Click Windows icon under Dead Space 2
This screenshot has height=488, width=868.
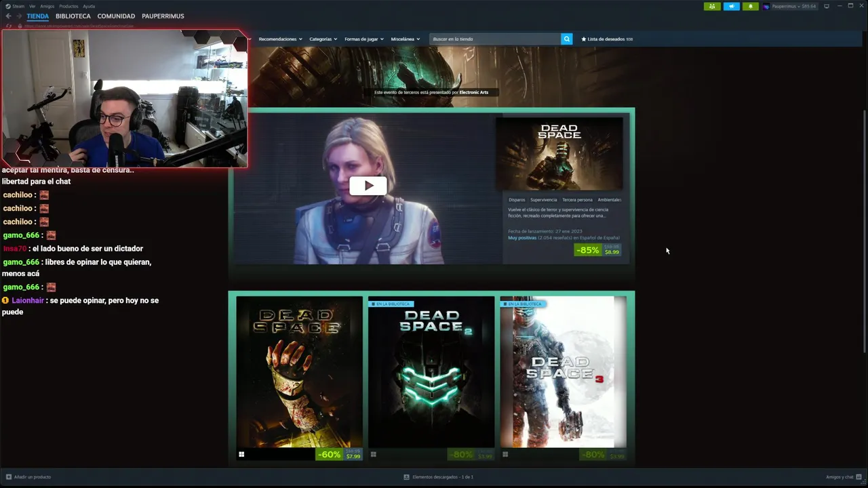point(373,455)
